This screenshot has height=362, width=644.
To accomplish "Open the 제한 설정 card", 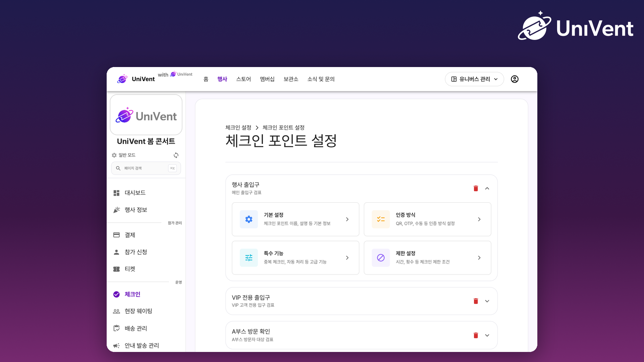I will point(427,258).
